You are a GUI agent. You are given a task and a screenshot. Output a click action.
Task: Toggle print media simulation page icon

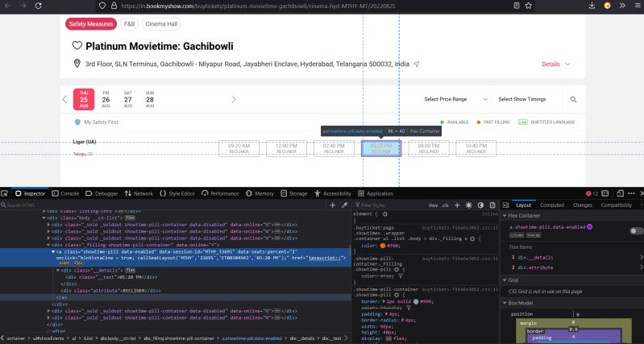(492, 205)
